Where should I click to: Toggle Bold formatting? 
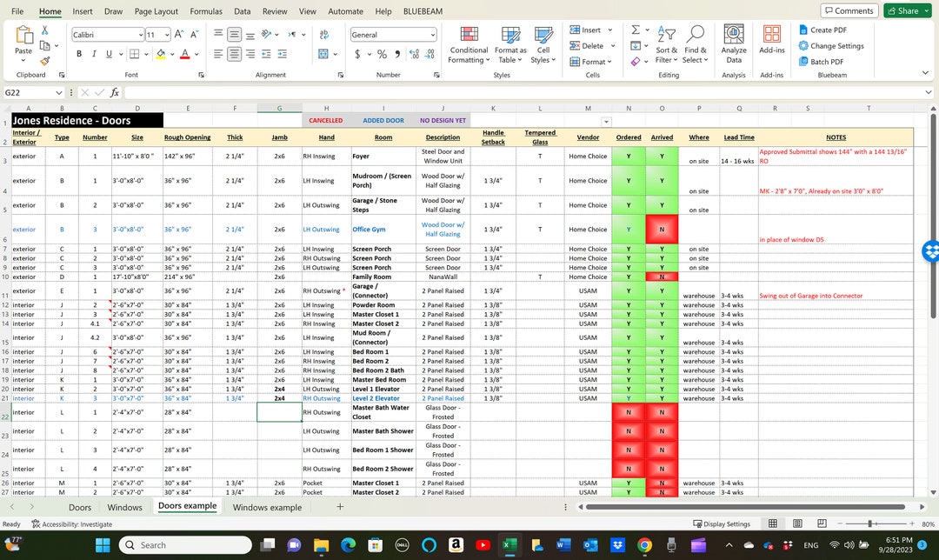pyautogui.click(x=79, y=54)
